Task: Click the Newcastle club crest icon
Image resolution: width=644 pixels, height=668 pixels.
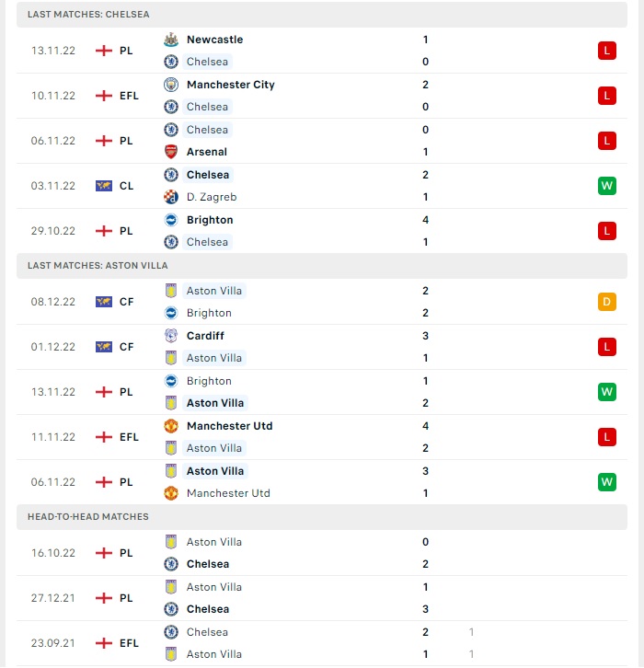Action: click(x=171, y=40)
